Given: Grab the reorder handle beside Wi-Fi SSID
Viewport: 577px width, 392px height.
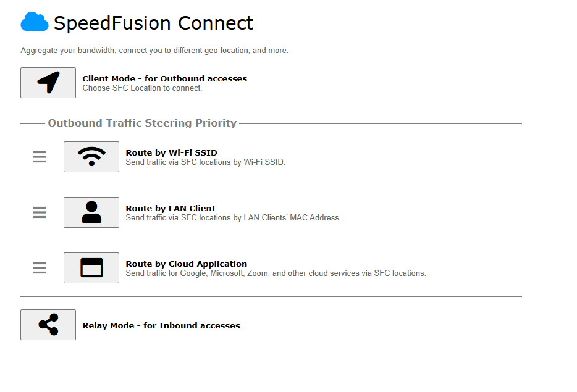Looking at the screenshot, I should [40, 157].
